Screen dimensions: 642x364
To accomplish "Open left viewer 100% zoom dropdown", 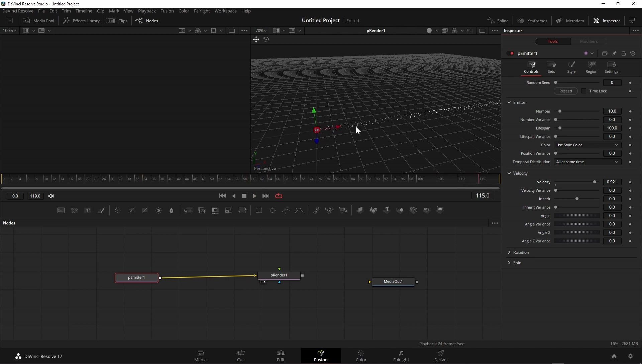I will (x=9, y=31).
